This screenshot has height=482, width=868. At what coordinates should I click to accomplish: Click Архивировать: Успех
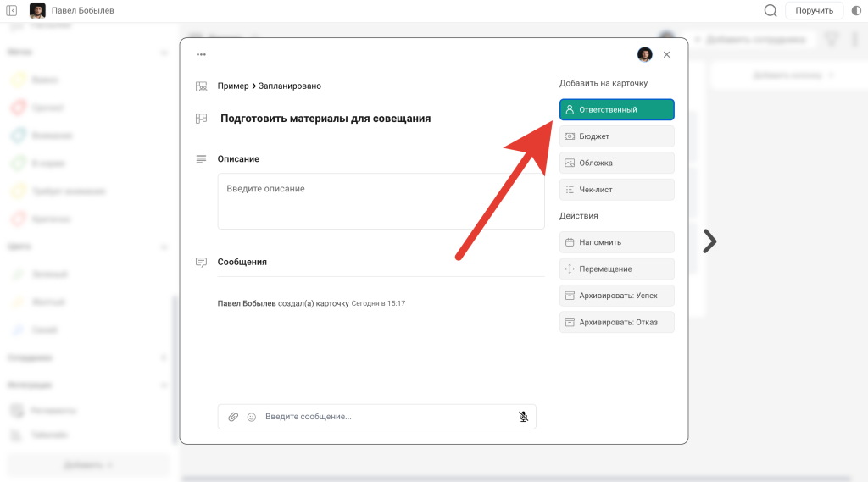[x=617, y=296]
